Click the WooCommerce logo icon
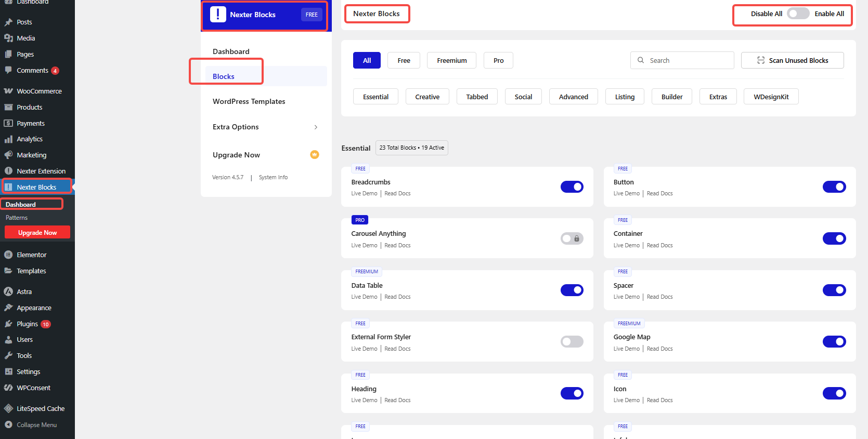This screenshot has height=439, width=868. click(8, 91)
